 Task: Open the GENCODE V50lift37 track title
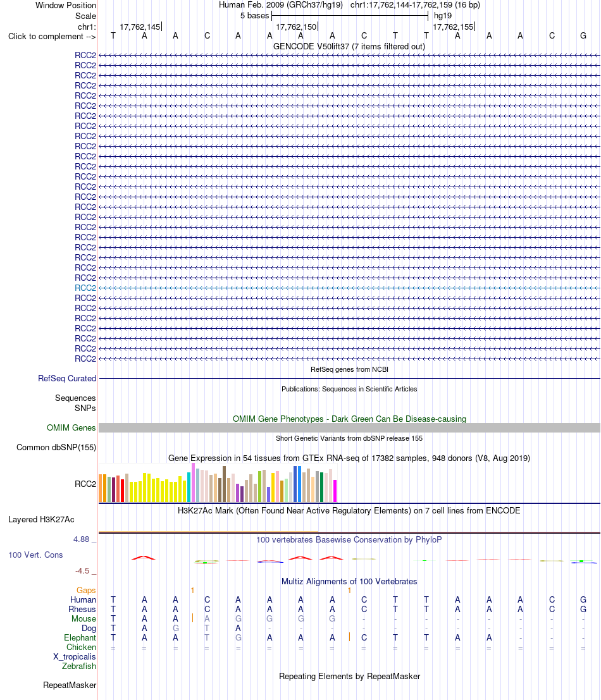coord(349,46)
